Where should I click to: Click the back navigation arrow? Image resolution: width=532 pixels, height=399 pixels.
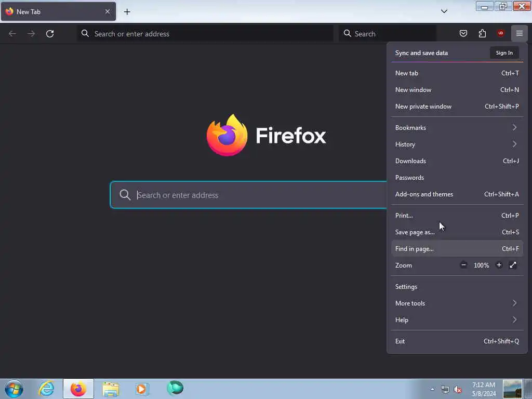coord(12,34)
